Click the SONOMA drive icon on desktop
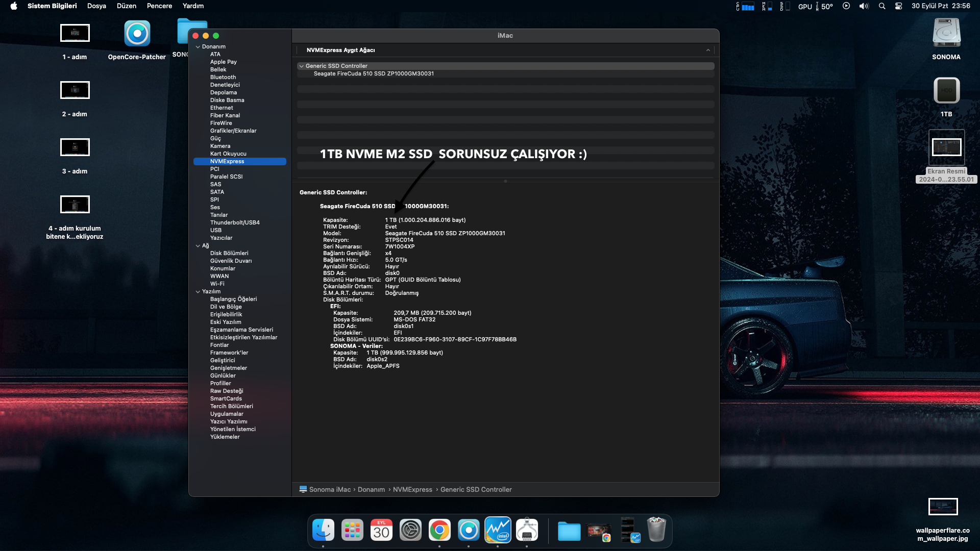The height and width of the screenshot is (551, 980). pos(946,34)
